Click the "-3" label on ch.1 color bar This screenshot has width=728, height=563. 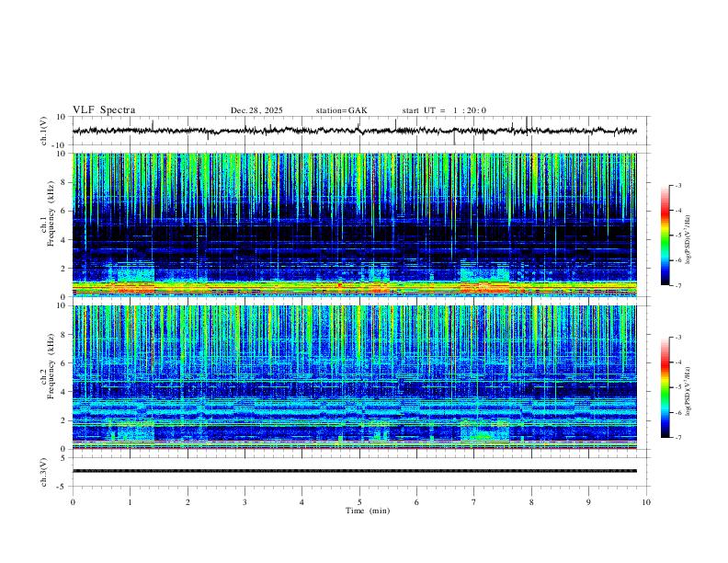point(677,185)
